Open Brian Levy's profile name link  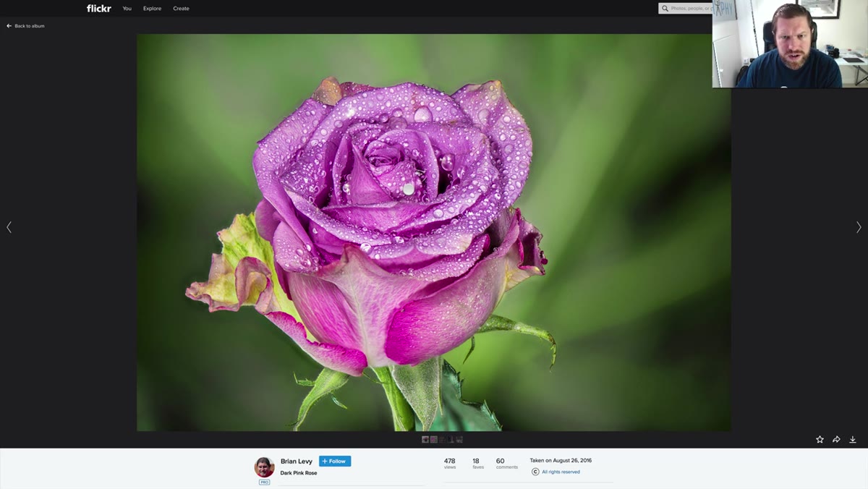[x=297, y=462]
